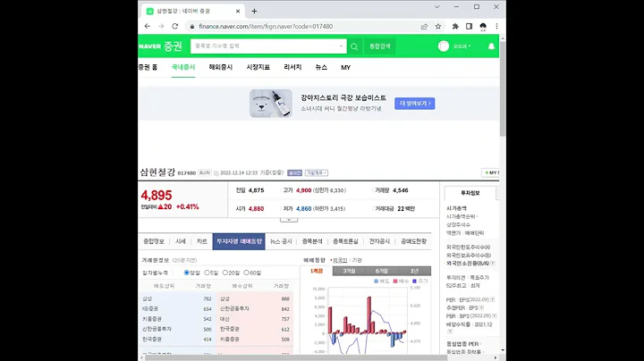Click the help icon beside BPS(2022.09)

tap(495, 316)
